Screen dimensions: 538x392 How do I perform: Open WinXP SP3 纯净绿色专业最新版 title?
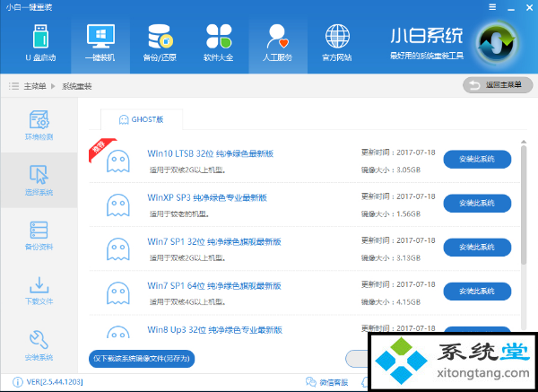tap(207, 197)
